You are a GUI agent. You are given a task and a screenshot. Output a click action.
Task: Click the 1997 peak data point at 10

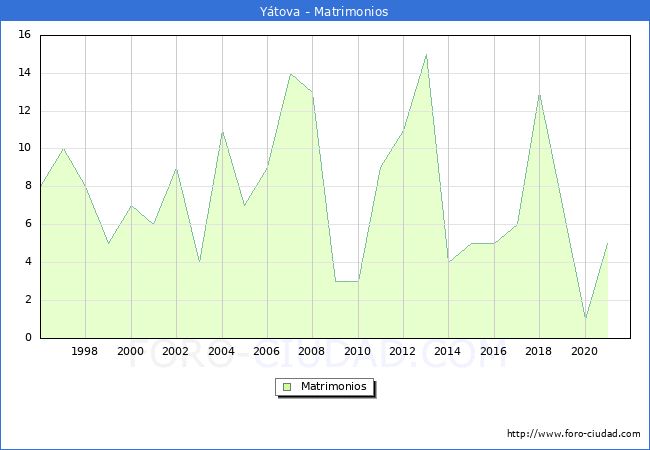pyautogui.click(x=63, y=148)
